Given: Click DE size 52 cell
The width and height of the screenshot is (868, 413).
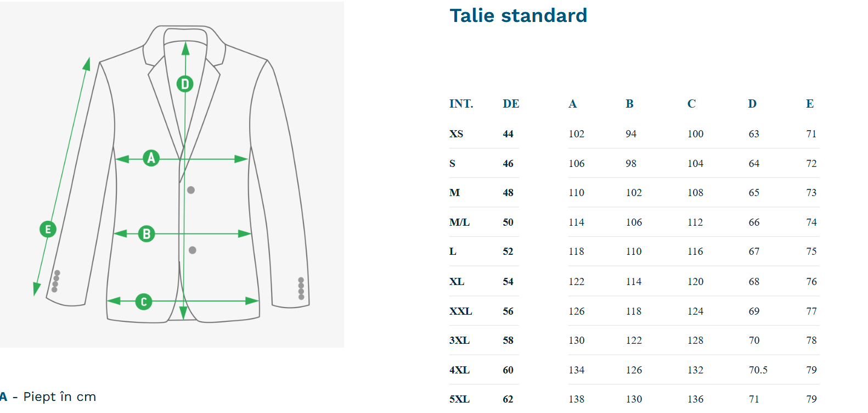Looking at the screenshot, I should 508,252.
